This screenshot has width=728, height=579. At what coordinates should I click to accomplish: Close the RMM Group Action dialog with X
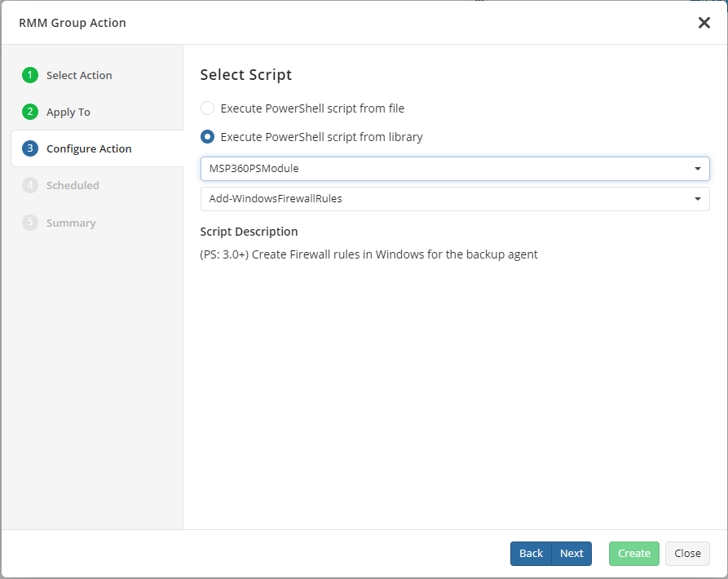704,23
